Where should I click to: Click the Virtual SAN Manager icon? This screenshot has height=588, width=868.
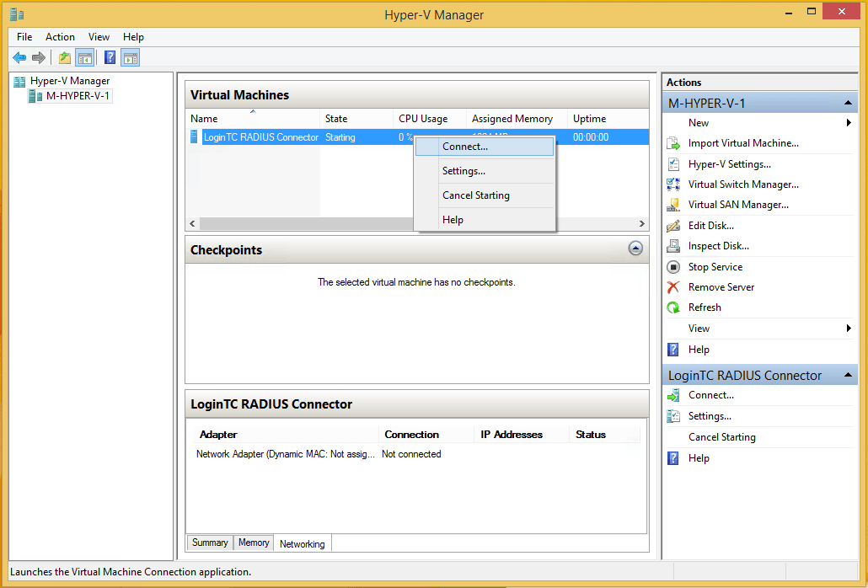[673, 206]
